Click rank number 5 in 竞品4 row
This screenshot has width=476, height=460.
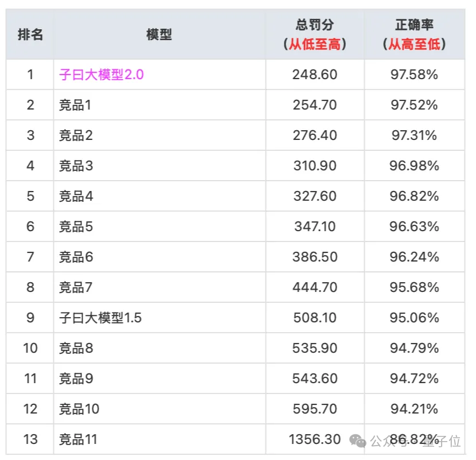pos(30,196)
